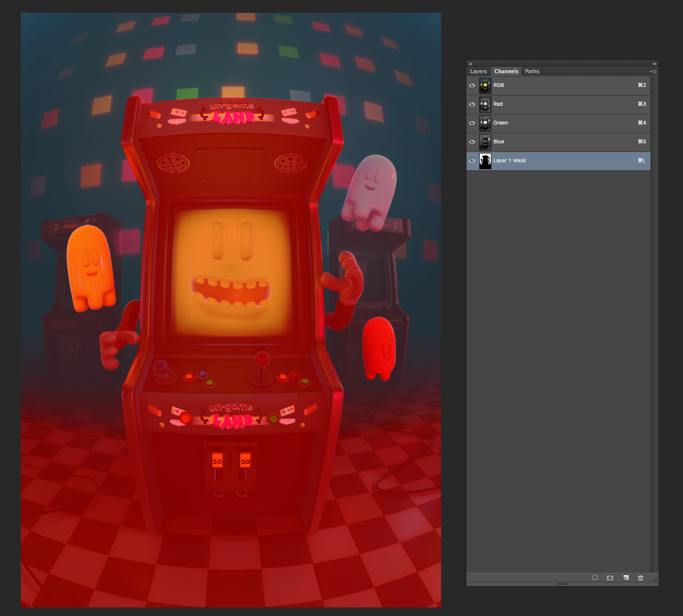Switch to the Layers tab
Image resolution: width=683 pixels, height=616 pixels.
(479, 72)
